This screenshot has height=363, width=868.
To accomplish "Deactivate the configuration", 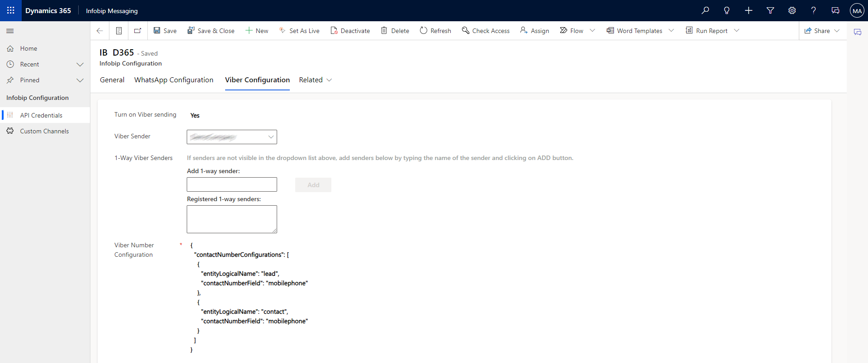I will [x=350, y=31].
